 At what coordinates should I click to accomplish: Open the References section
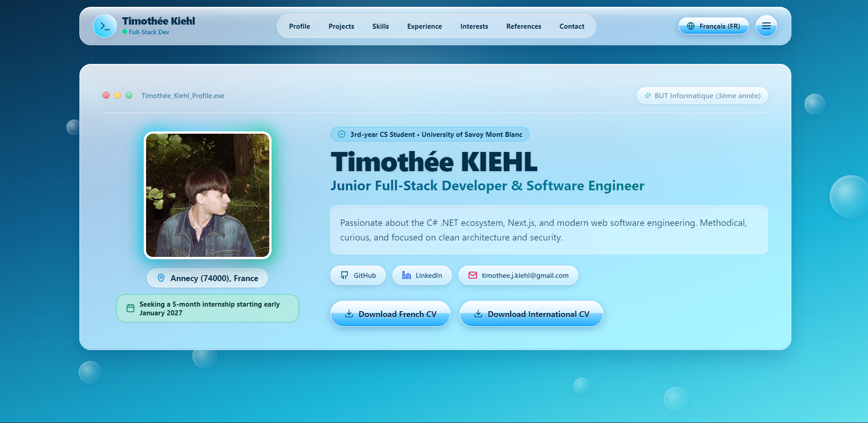(x=523, y=26)
